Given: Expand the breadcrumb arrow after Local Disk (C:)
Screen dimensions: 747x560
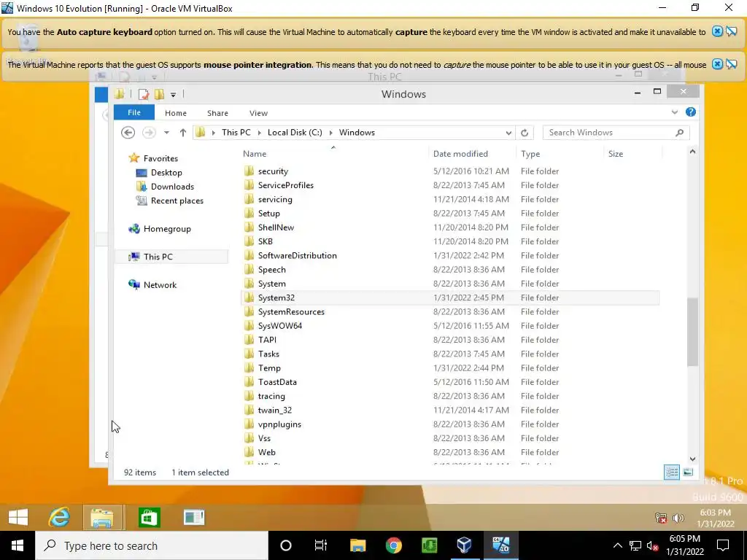Looking at the screenshot, I should (x=330, y=133).
